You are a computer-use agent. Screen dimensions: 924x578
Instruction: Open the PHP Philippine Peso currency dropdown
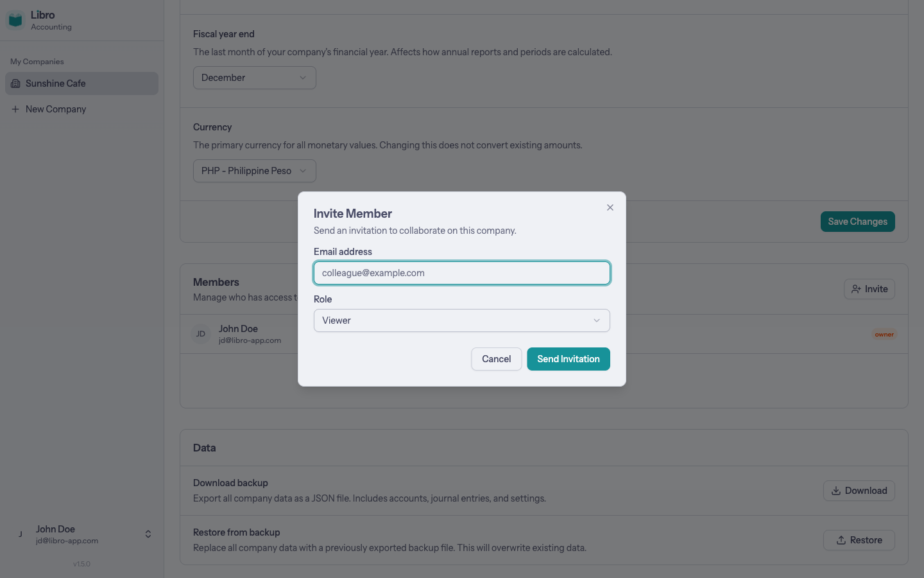point(254,171)
